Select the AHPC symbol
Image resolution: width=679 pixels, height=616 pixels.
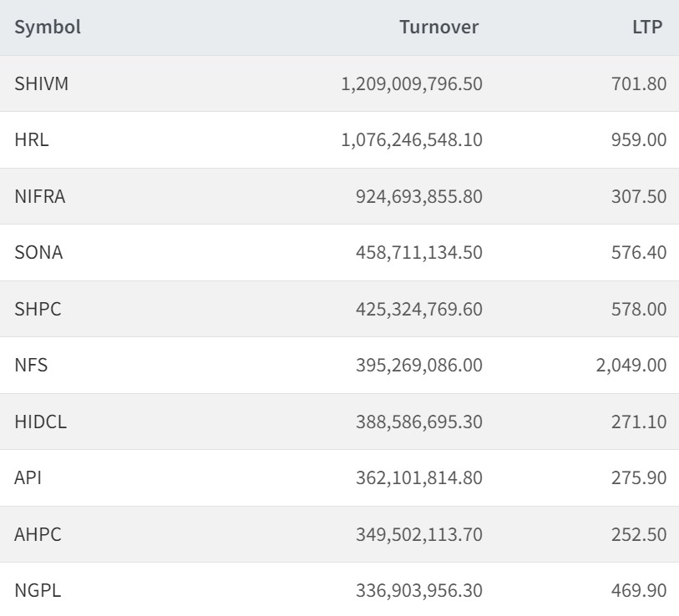[x=38, y=534]
